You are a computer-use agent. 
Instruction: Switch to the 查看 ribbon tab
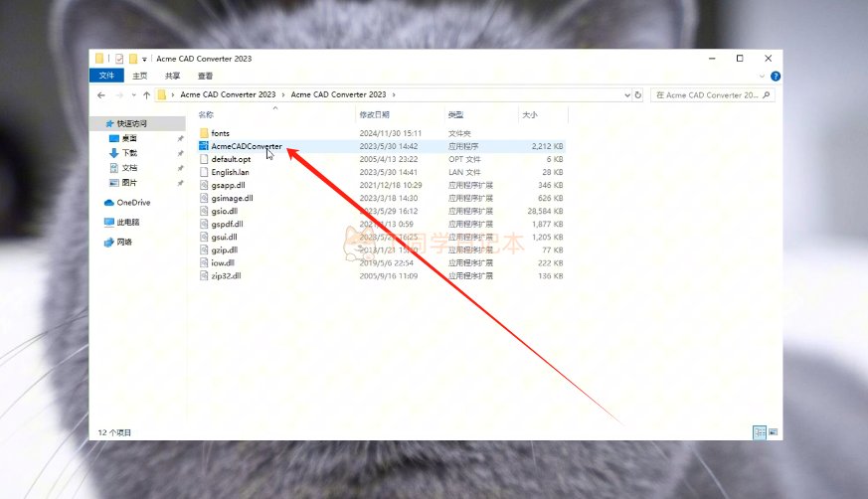[205, 76]
